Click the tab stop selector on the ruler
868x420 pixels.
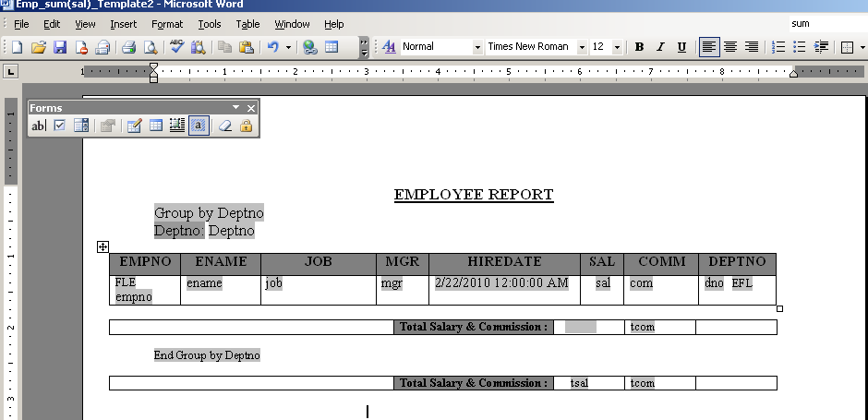(x=10, y=71)
